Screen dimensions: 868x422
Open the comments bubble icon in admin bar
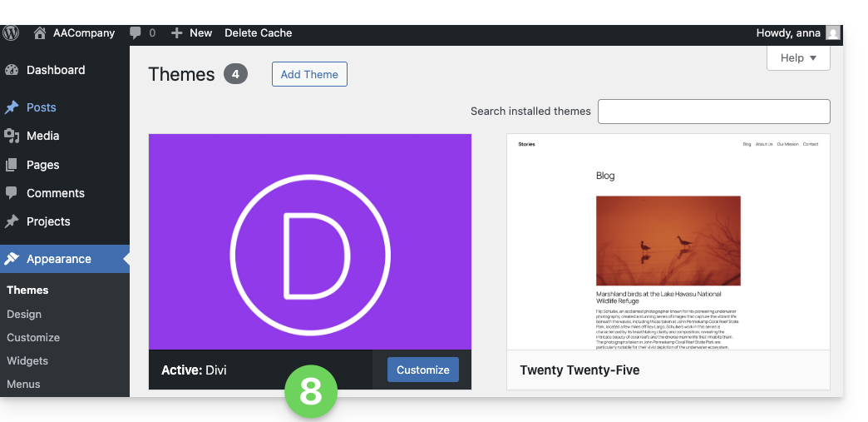[136, 33]
